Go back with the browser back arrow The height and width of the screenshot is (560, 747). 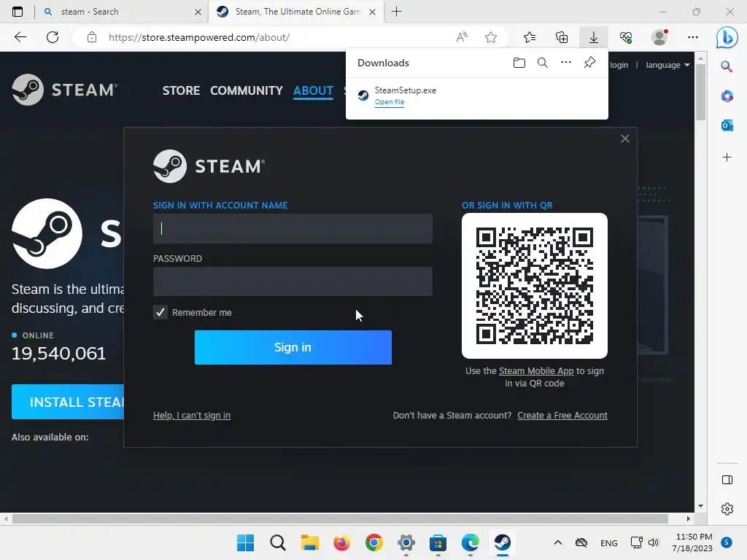coord(20,37)
